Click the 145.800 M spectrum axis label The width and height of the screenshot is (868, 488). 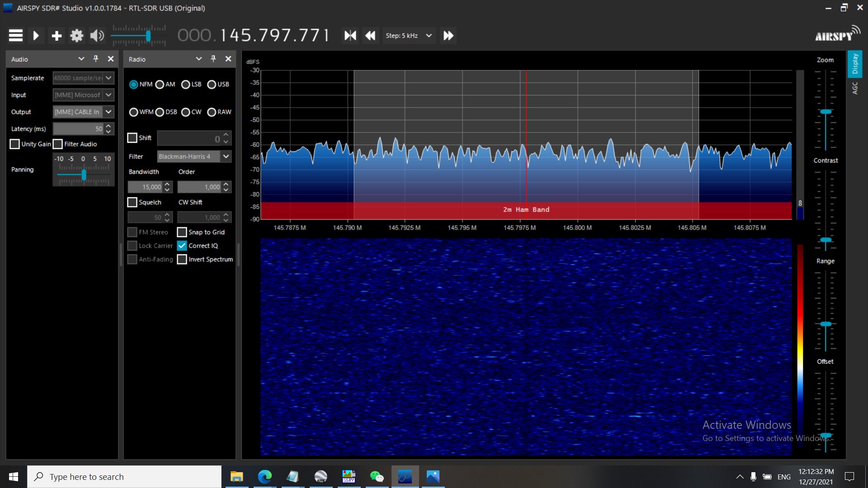tap(577, 228)
